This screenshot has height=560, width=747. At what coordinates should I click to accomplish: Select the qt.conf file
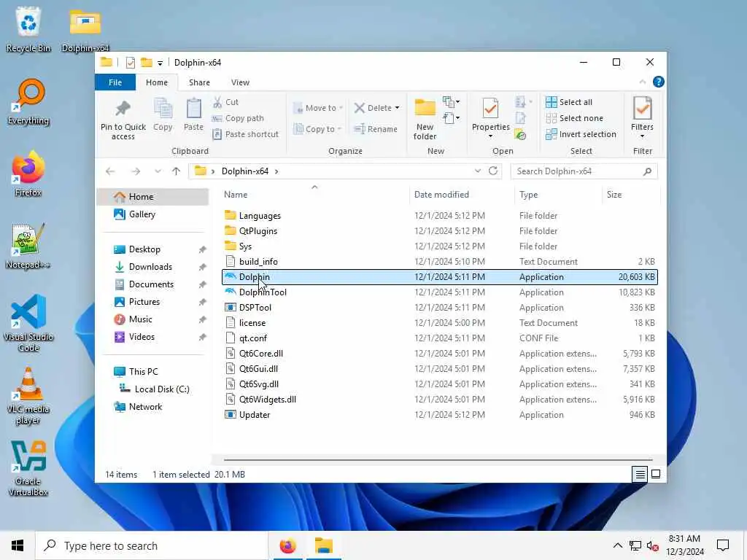[x=439, y=338]
